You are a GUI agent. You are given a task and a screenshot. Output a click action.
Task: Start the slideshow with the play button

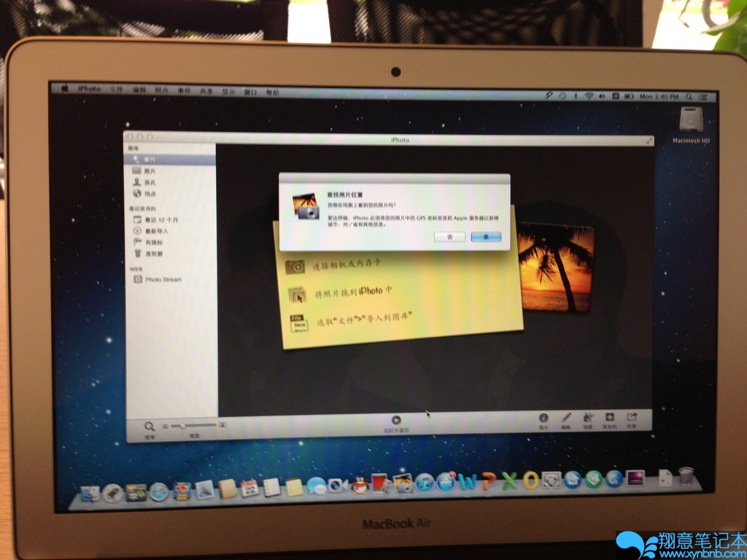396,420
